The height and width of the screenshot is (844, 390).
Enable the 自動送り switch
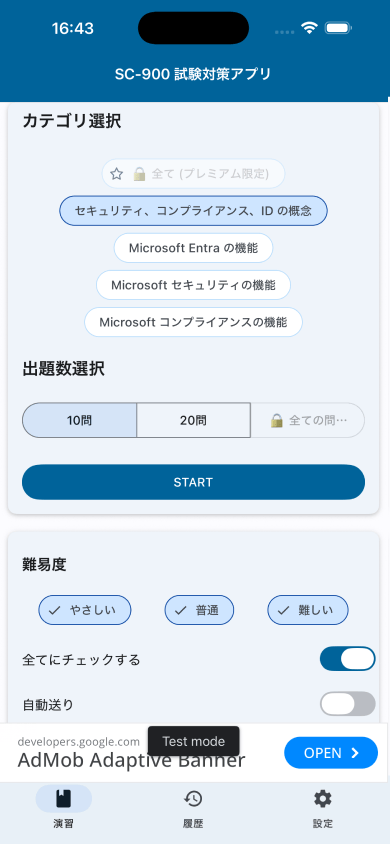(x=348, y=704)
